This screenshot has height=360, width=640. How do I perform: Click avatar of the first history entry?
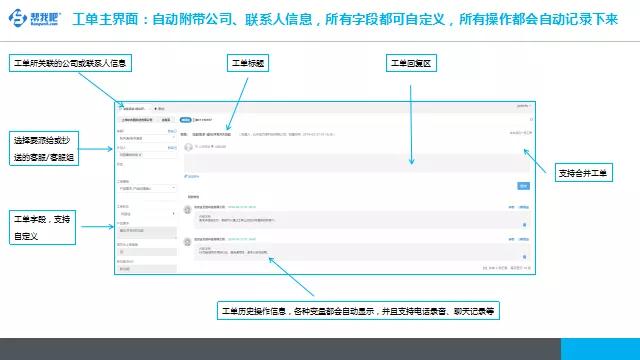[187, 210]
